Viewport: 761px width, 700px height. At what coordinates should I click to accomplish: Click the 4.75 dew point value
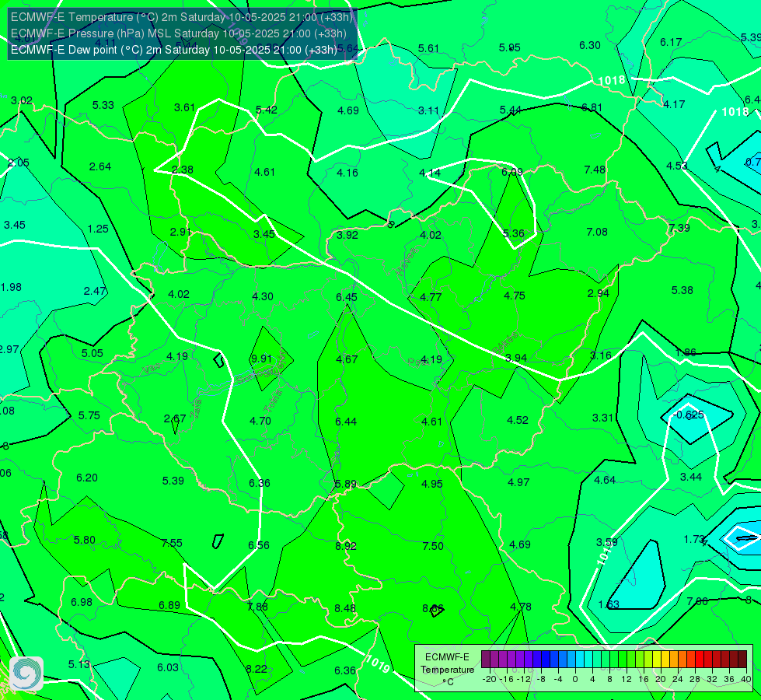point(514,296)
